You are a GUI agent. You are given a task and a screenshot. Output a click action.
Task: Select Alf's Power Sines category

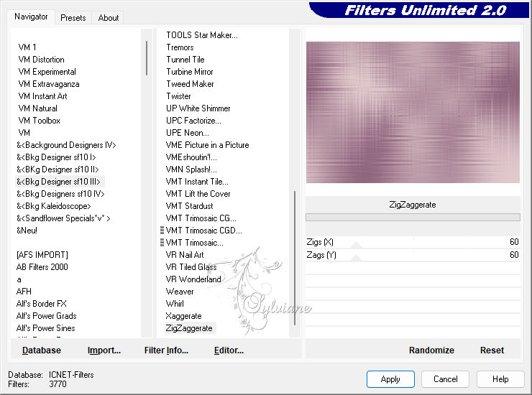(x=45, y=328)
